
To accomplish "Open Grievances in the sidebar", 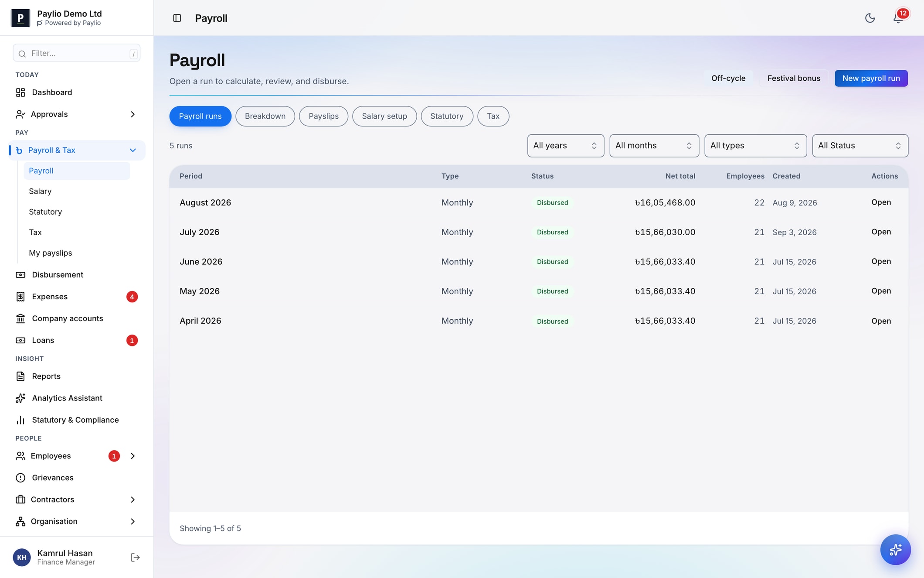I will pyautogui.click(x=76, y=477).
